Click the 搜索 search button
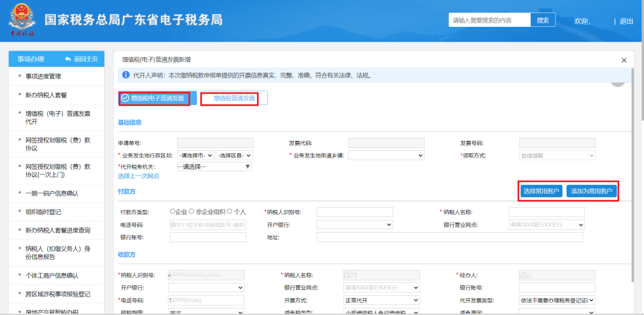644x315 pixels. [543, 20]
